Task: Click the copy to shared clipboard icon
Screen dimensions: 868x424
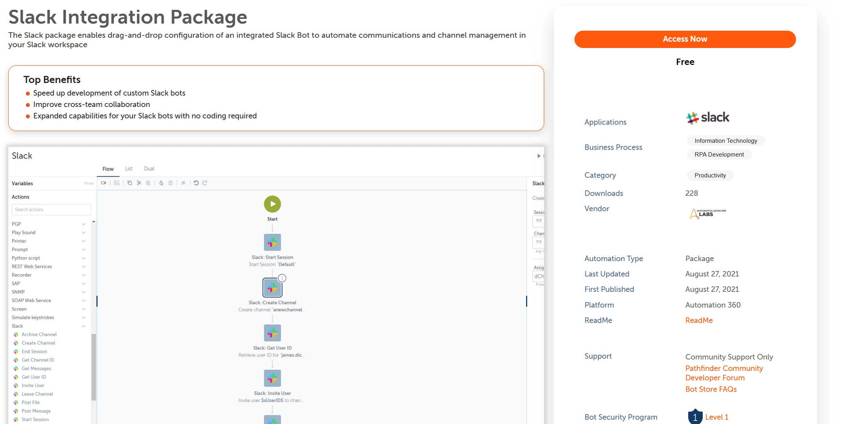Action: point(161,183)
